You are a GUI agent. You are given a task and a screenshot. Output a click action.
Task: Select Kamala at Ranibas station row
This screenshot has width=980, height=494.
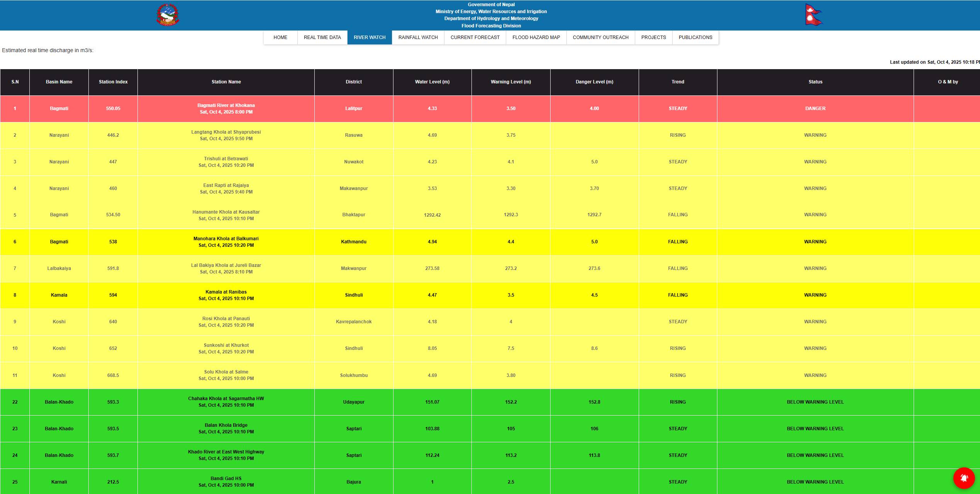226,292
